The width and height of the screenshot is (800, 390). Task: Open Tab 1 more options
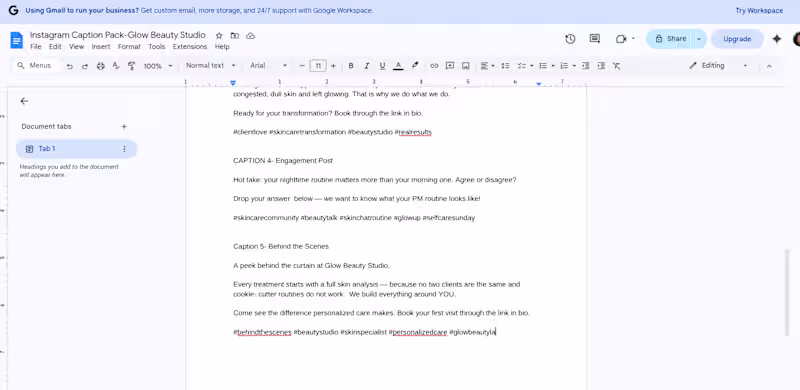124,149
